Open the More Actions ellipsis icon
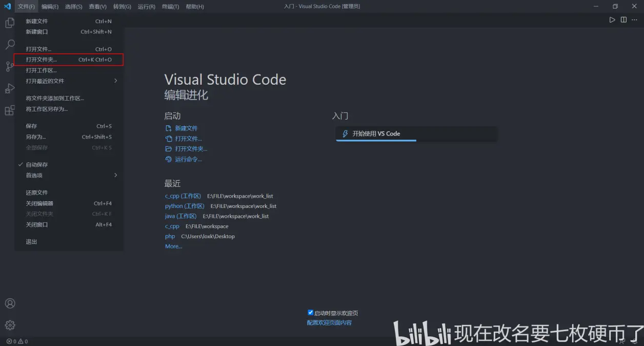The image size is (644, 346). click(x=635, y=20)
